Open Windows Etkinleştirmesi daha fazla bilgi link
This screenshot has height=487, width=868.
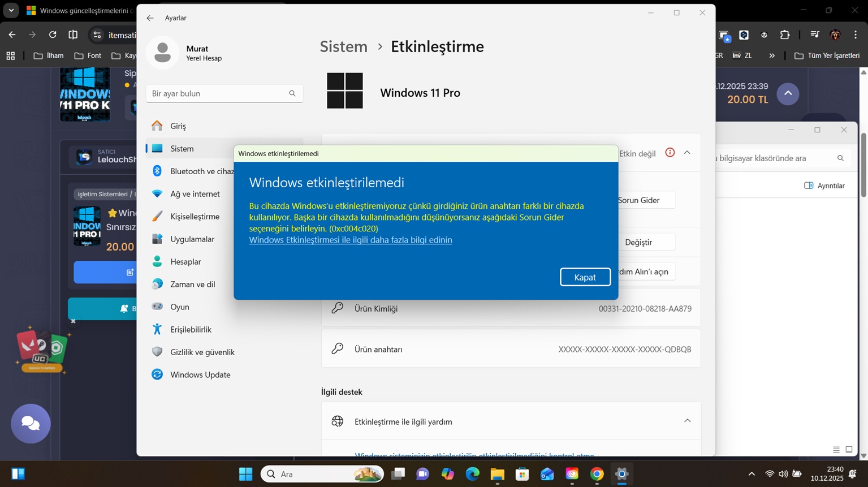point(351,240)
